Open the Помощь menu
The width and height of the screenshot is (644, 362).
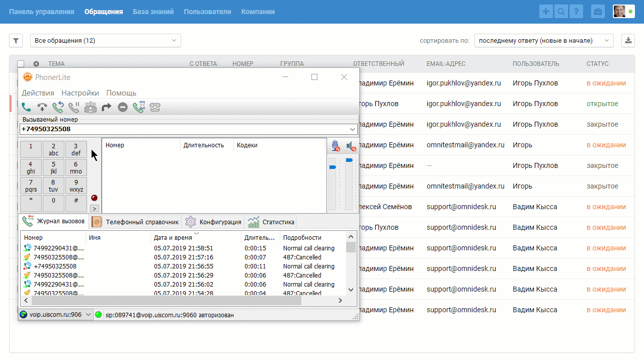pyautogui.click(x=121, y=93)
